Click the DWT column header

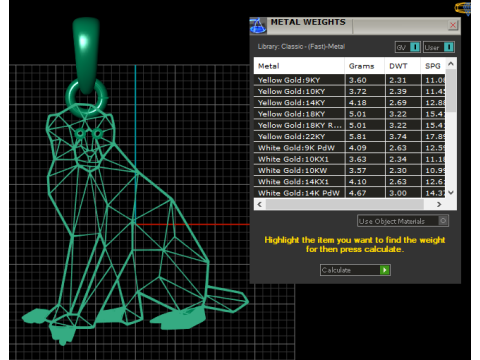[403, 66]
